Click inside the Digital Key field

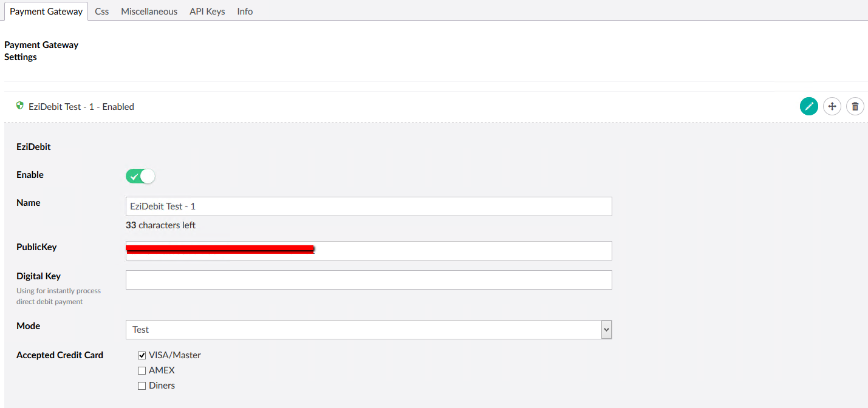click(369, 280)
